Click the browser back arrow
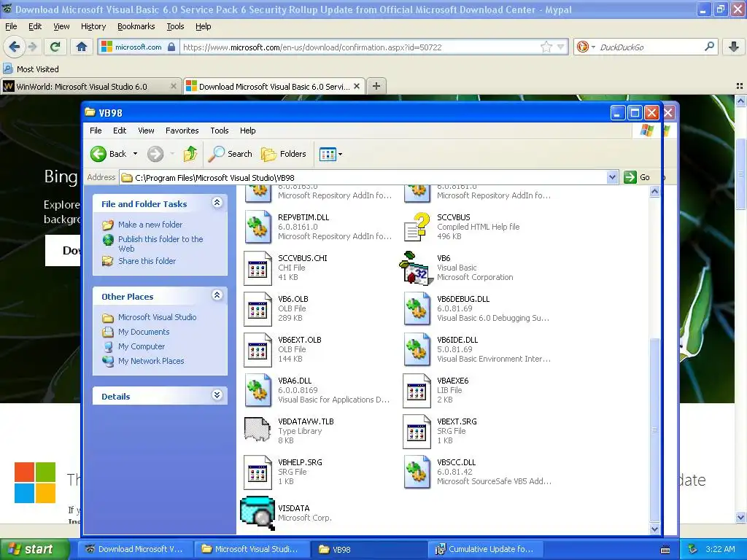The width and height of the screenshot is (747, 560). coord(15,47)
